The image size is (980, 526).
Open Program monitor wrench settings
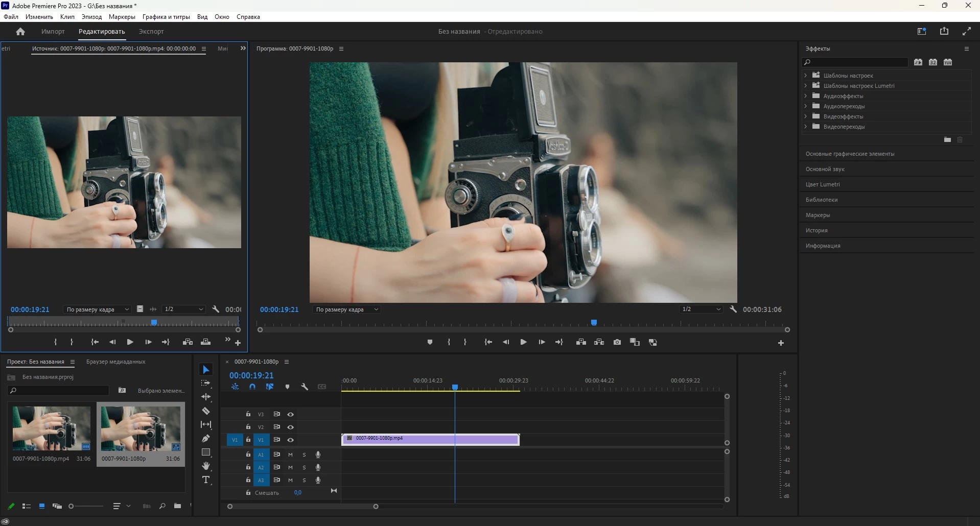click(733, 309)
